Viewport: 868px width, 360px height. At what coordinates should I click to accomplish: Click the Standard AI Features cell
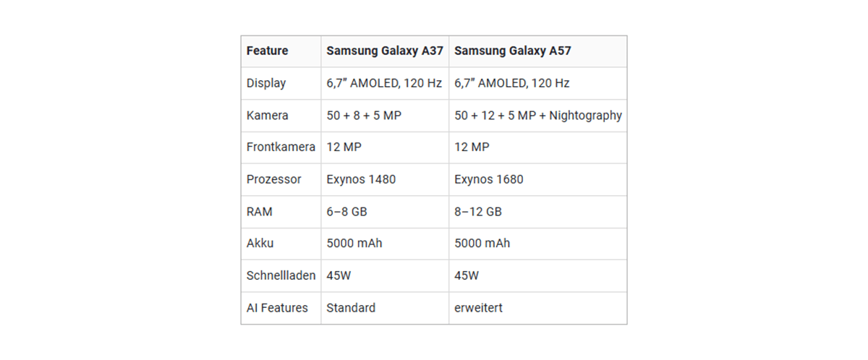351,308
